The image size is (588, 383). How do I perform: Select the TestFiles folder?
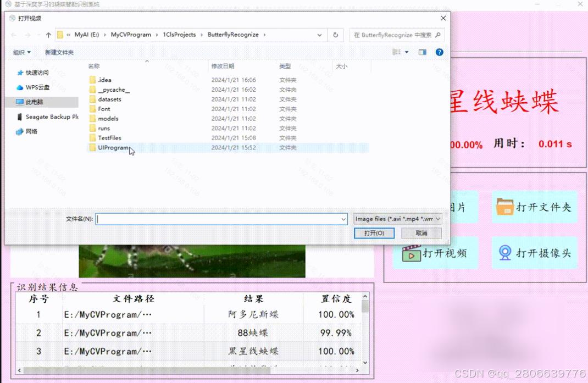109,138
